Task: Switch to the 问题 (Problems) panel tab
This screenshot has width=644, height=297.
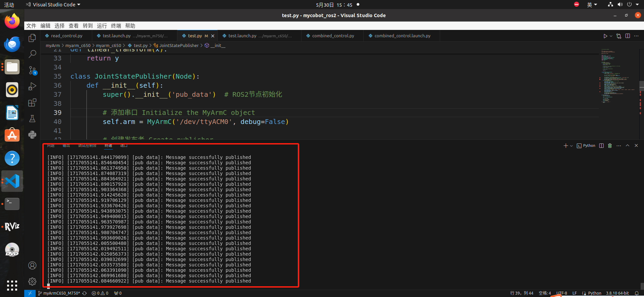Action: pos(51,145)
